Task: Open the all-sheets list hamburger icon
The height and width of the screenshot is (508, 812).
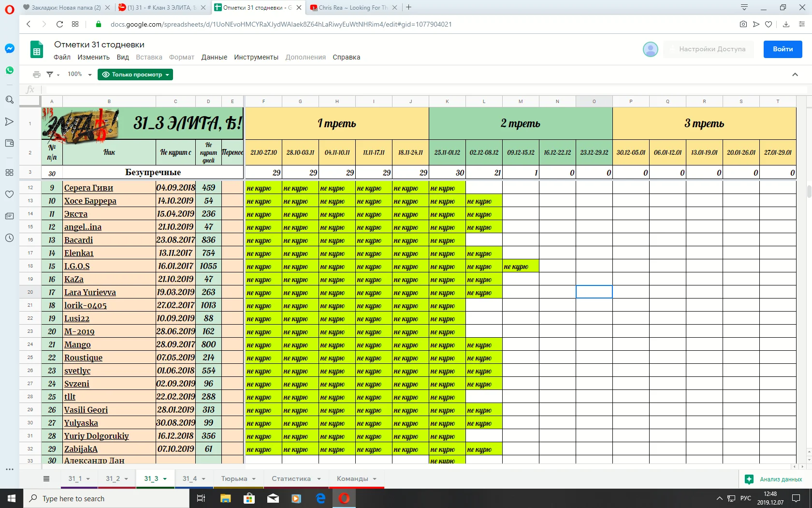Action: (46, 478)
